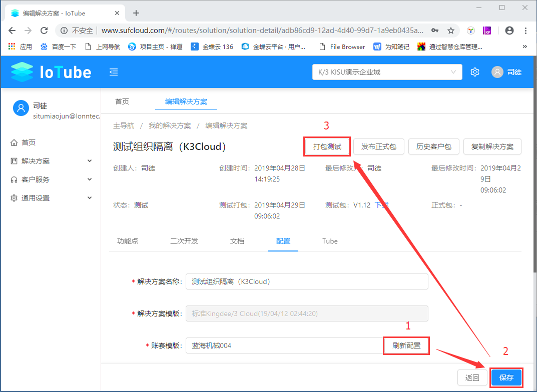Viewport: 537px width, 392px height.
Task: Click the browser forward arrow
Action: (28, 30)
